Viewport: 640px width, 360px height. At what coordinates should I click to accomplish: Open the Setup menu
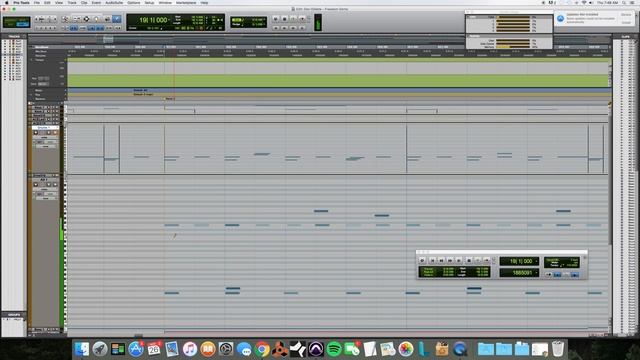click(x=149, y=2)
